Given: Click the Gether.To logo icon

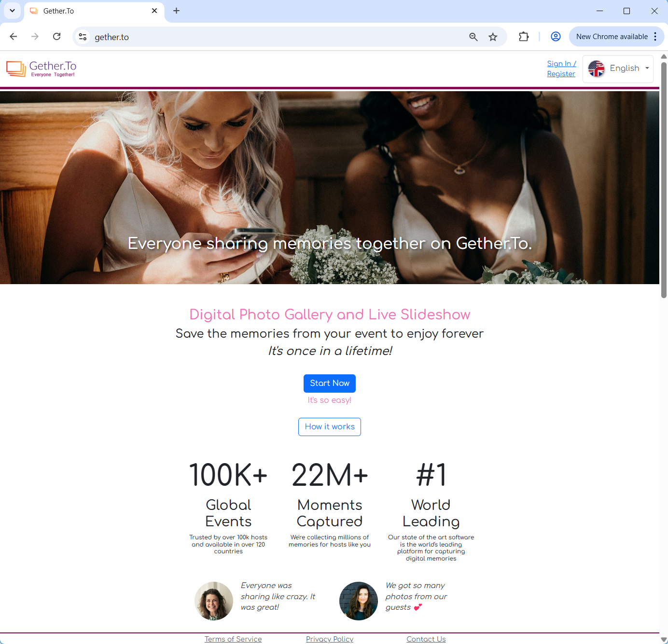Looking at the screenshot, I should tap(16, 69).
